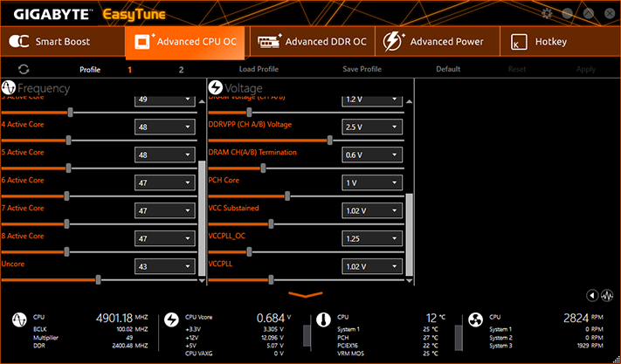Switch to the Hotkey tab
Image resolution: width=621 pixels, height=364 pixels.
coord(561,41)
